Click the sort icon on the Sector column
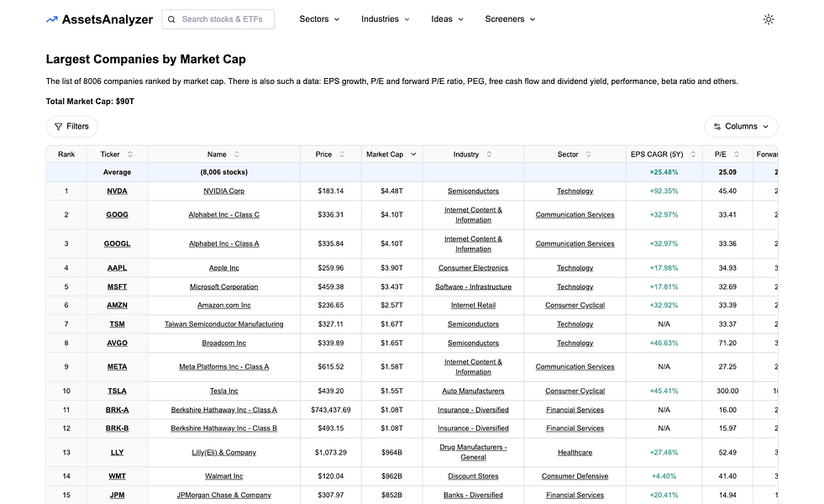The width and height of the screenshot is (824, 504). click(589, 154)
